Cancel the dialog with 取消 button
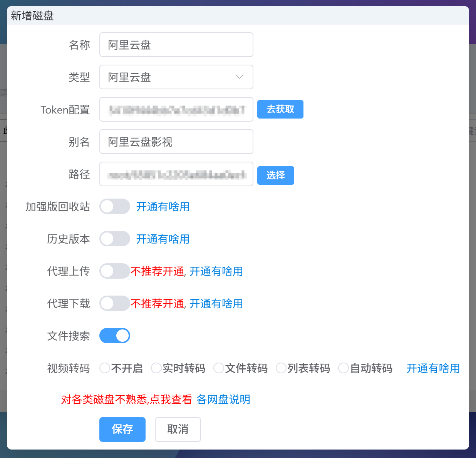The height and width of the screenshot is (458, 476). point(178,430)
